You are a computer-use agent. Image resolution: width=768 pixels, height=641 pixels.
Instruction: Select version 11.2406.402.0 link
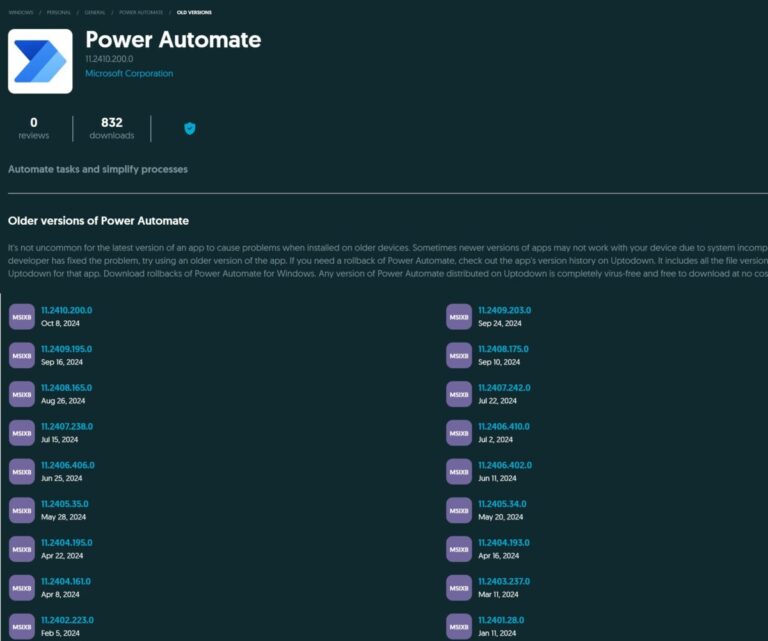pos(504,465)
